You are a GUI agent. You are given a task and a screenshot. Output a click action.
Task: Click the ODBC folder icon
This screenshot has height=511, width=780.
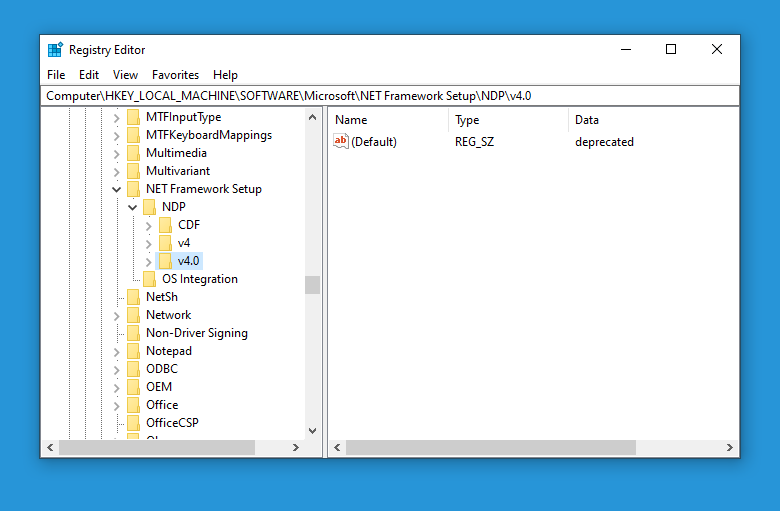133,369
